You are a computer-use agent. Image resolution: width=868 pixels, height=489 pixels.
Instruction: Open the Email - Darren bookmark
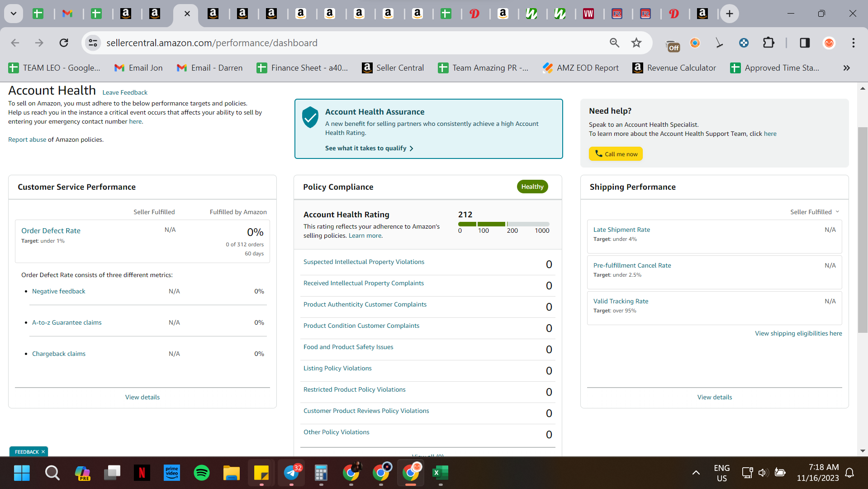coord(209,68)
